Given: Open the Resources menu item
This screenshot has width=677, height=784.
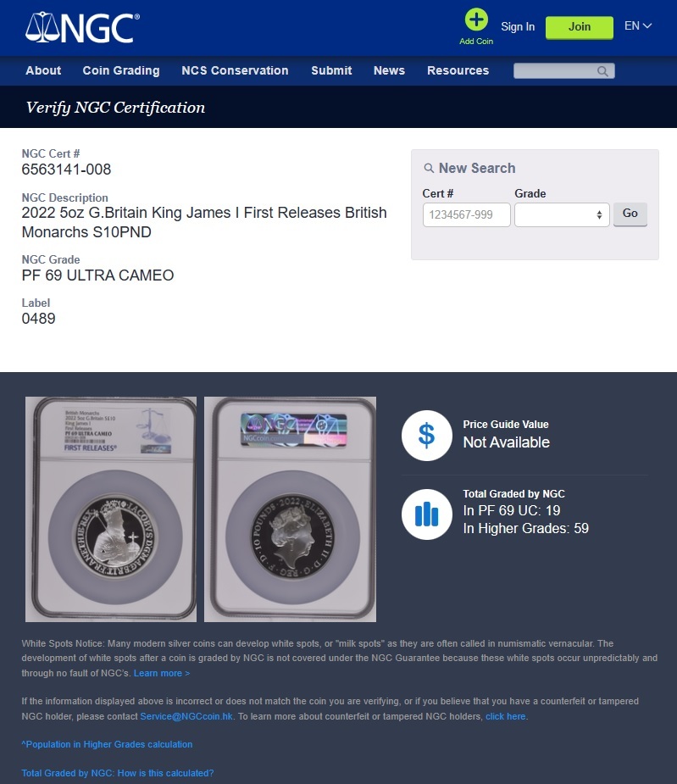Looking at the screenshot, I should coord(458,70).
